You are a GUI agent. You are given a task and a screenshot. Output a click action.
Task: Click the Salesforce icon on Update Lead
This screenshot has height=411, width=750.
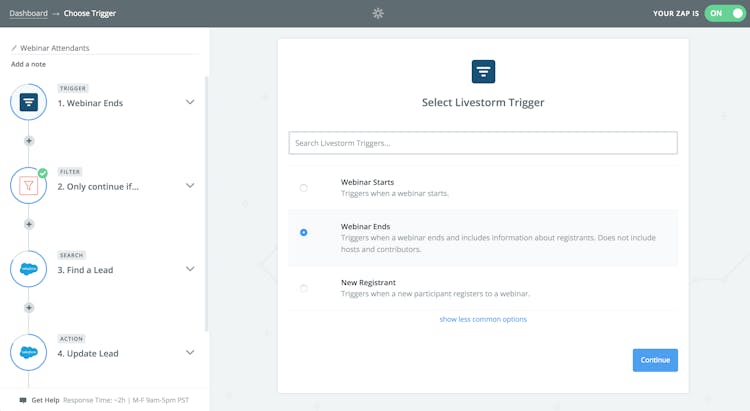tap(29, 352)
